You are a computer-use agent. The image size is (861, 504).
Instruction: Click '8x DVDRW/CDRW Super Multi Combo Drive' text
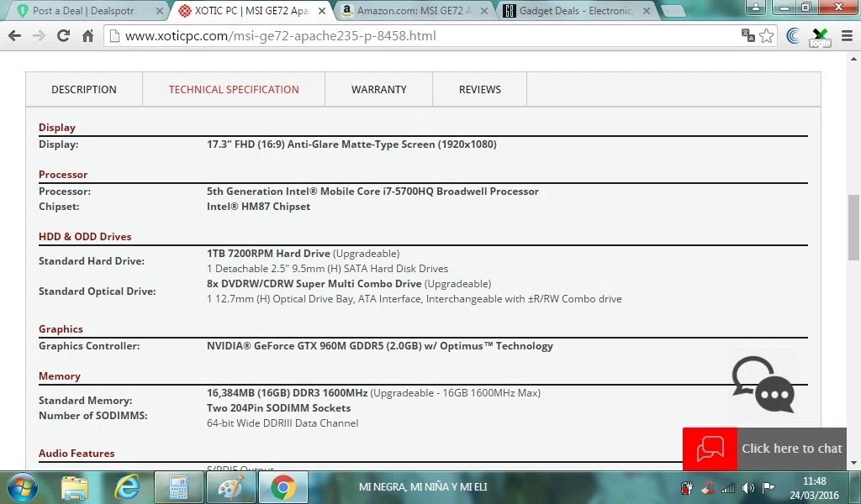coord(314,284)
